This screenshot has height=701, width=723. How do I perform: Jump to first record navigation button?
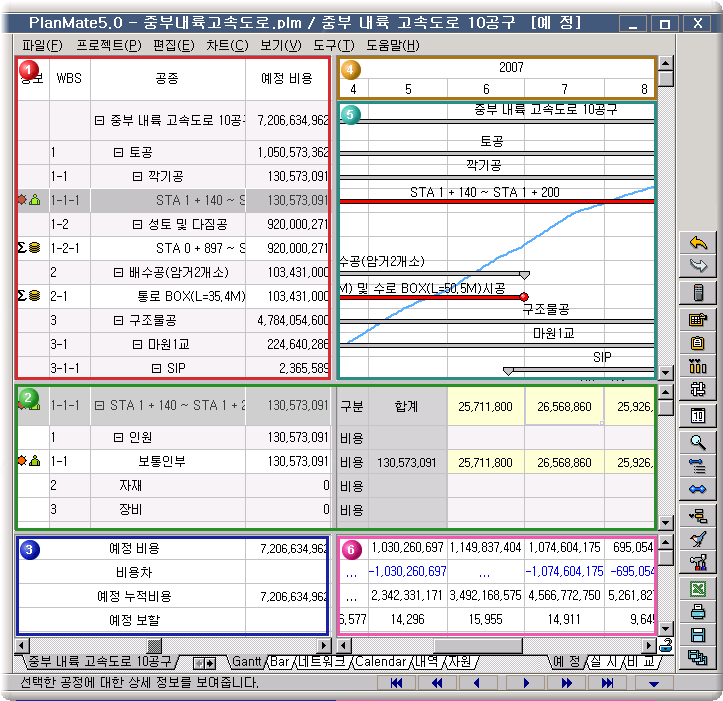pyautogui.click(x=397, y=683)
